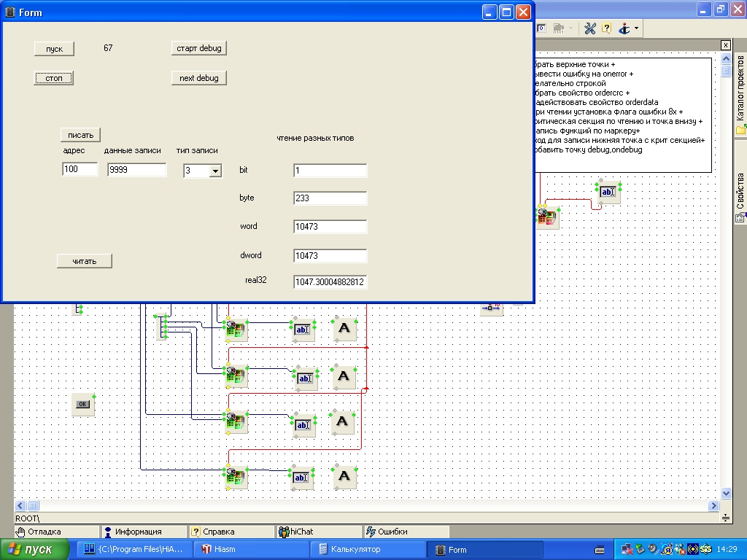This screenshot has width=747, height=560.
Task: Select the Label 'A' node in the third row
Action: pyautogui.click(x=342, y=421)
